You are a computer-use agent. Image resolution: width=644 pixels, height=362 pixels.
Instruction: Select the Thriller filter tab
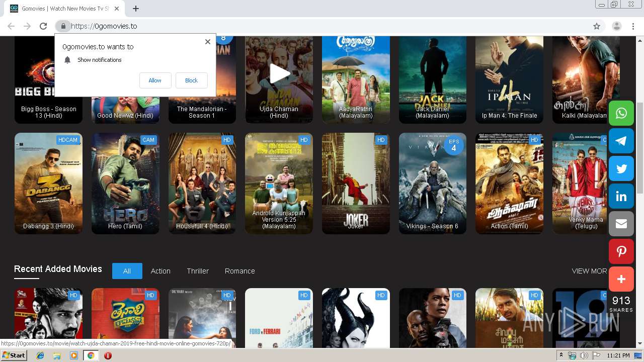tap(198, 271)
